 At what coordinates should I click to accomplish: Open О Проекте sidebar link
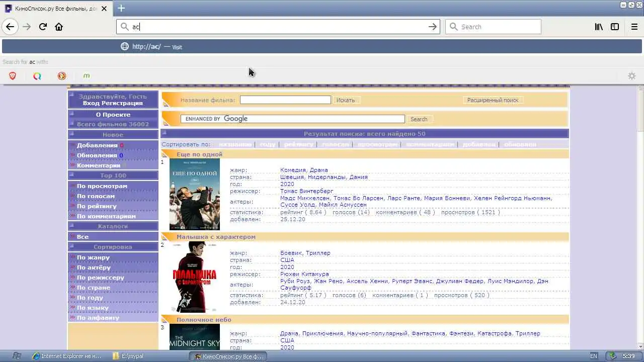point(113,115)
